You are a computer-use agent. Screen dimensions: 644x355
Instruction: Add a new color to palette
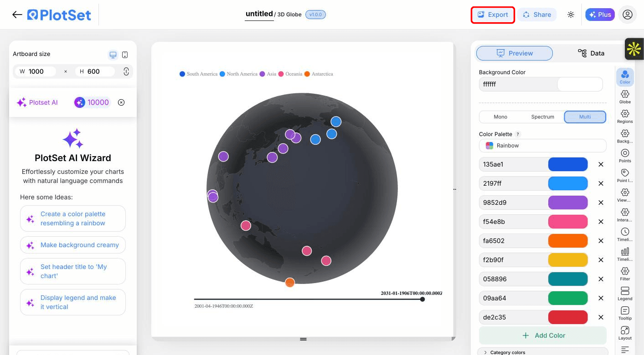click(543, 335)
